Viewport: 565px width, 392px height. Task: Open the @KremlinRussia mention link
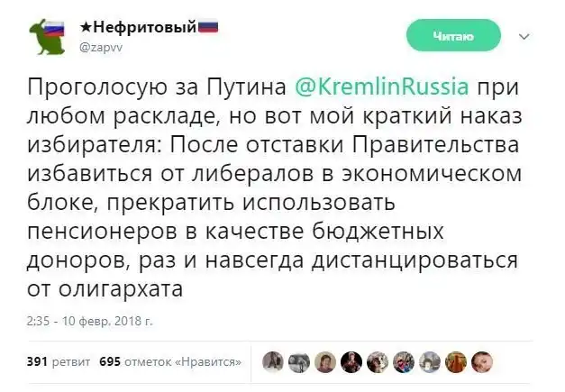tap(382, 87)
